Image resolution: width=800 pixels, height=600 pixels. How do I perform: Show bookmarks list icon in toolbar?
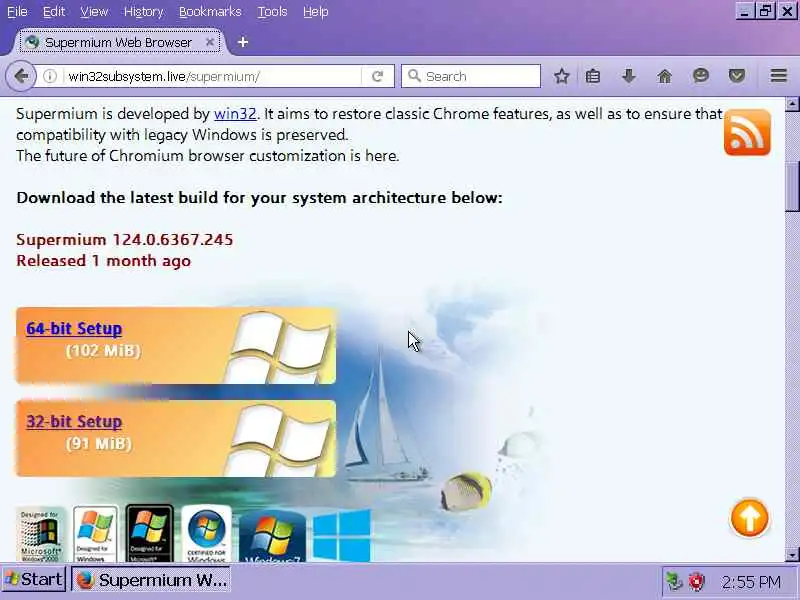[x=593, y=77]
